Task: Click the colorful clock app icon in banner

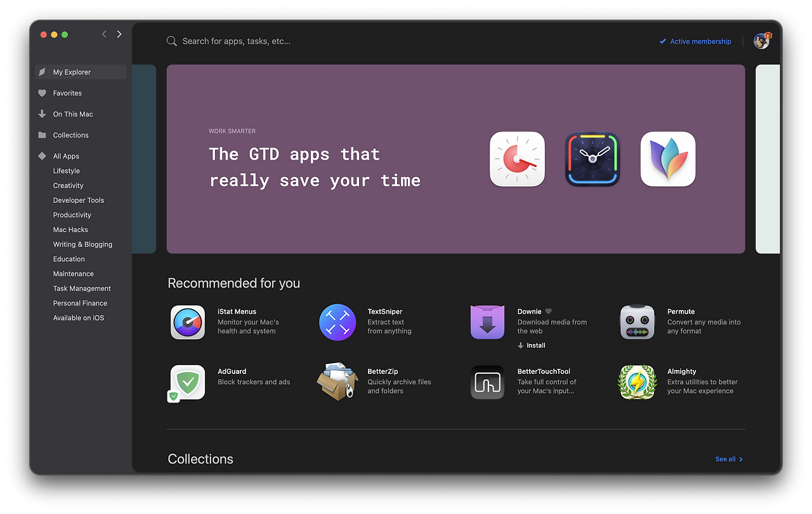Action: (x=593, y=159)
